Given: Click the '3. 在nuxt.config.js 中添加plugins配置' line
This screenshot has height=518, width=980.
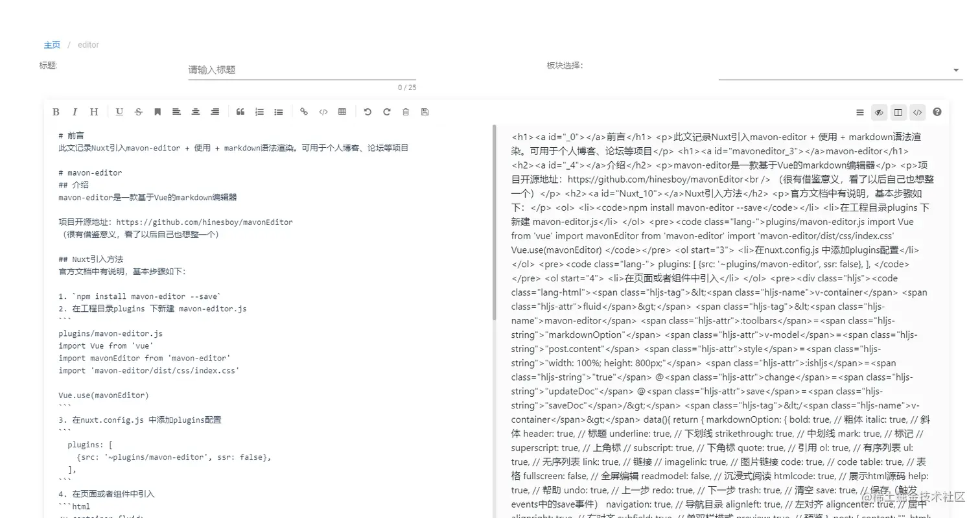Looking at the screenshot, I should click(x=140, y=420).
